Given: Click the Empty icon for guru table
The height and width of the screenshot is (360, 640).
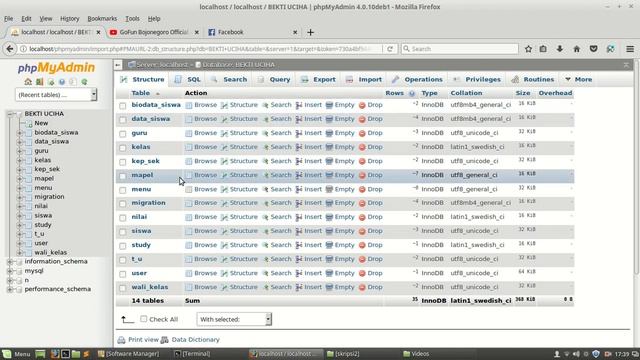Looking at the screenshot, I should 329,133.
